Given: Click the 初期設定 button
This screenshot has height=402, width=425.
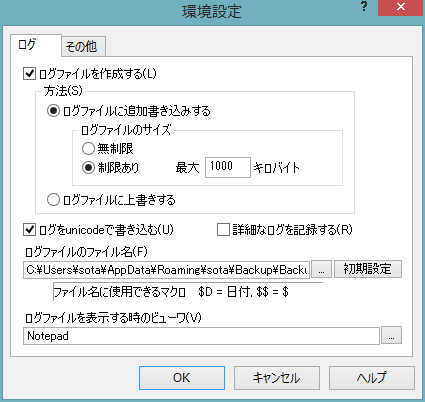Looking at the screenshot, I should pyautogui.click(x=368, y=269).
